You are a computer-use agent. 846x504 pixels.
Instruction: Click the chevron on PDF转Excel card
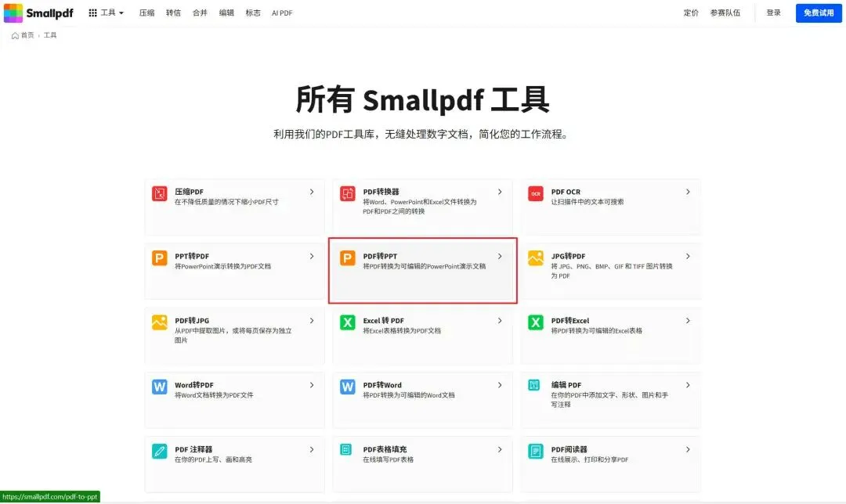click(688, 321)
